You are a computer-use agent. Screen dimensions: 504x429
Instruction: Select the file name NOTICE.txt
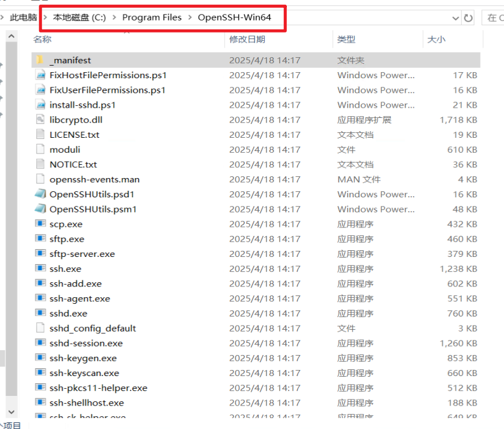[x=73, y=164]
